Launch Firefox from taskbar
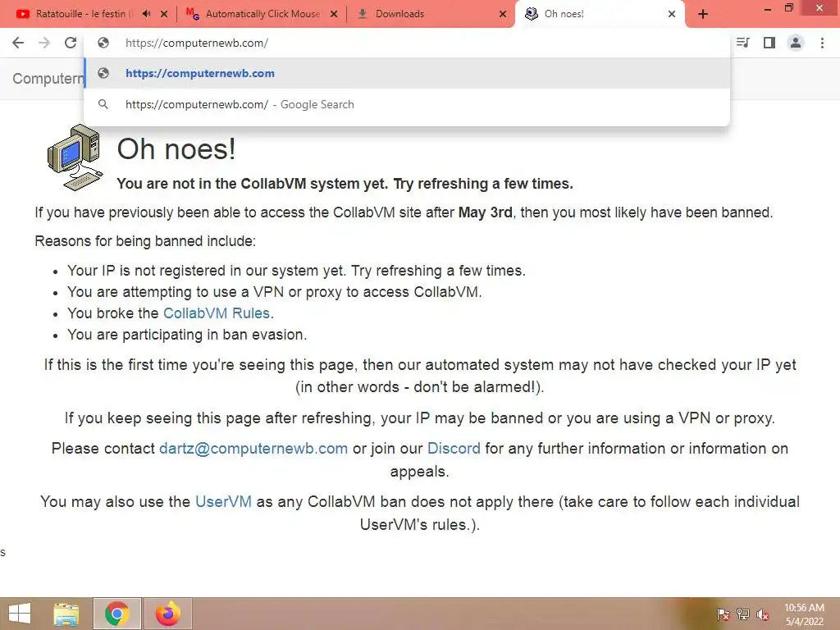This screenshot has height=630, width=840. (x=168, y=614)
